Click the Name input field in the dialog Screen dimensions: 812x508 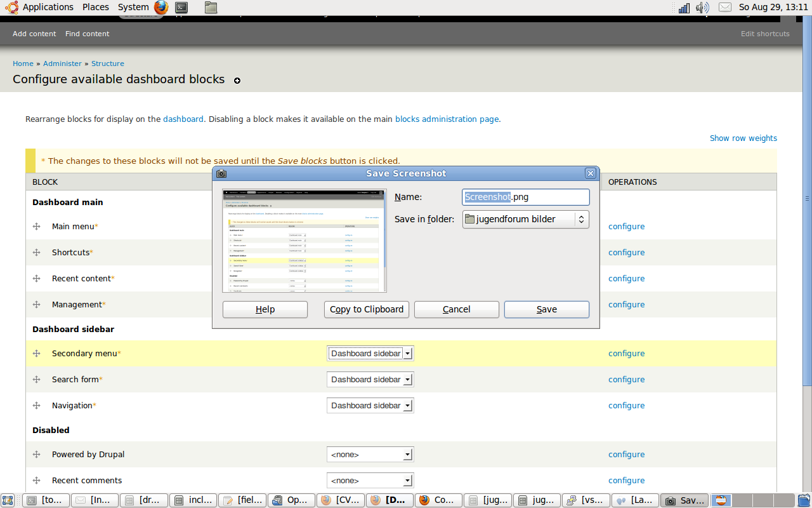pos(525,197)
